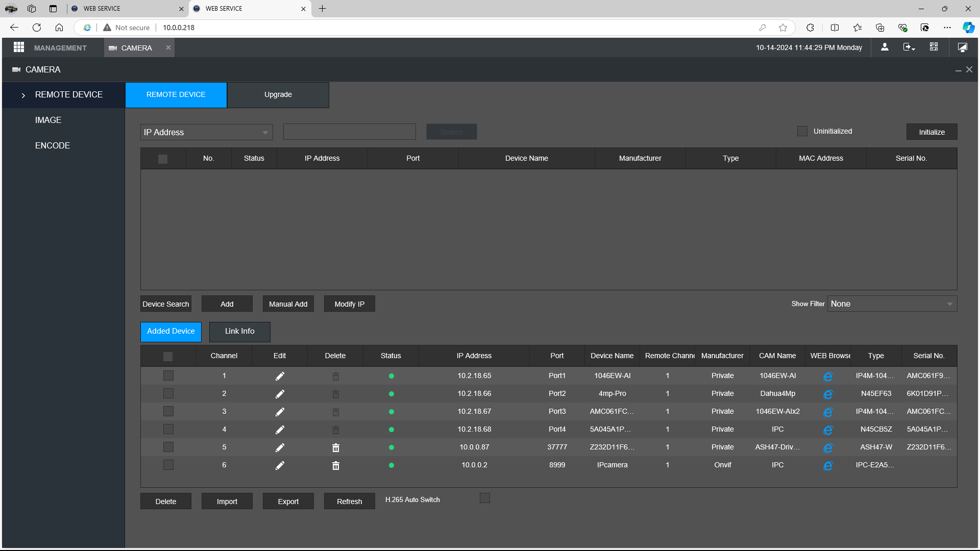This screenshot has width=980, height=551.
Task: Switch to the Upgrade tab
Action: pos(278,95)
